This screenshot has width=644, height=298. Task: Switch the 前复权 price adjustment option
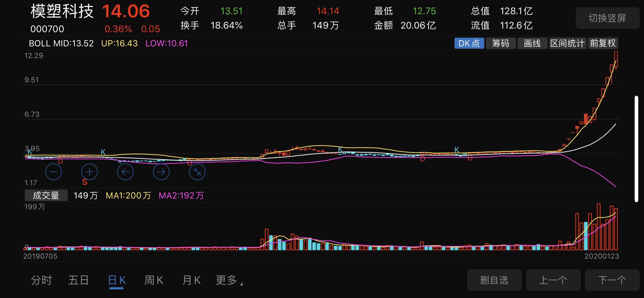[x=603, y=43]
